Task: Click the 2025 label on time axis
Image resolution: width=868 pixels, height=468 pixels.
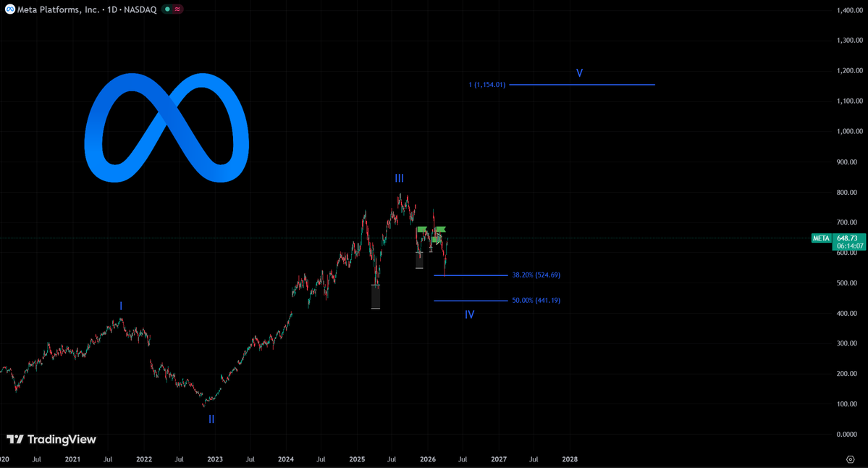Action: 357,459
